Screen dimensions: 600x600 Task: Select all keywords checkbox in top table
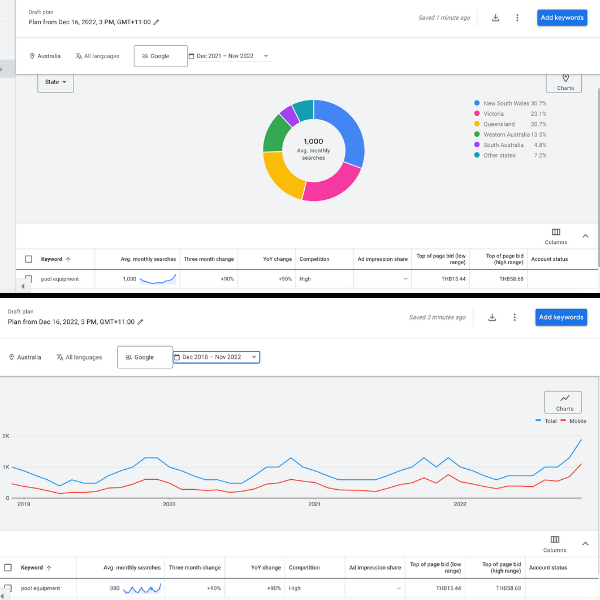pos(28,259)
